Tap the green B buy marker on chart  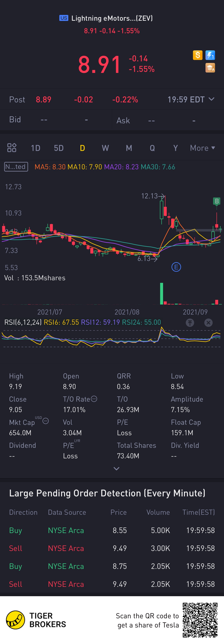coord(217,202)
